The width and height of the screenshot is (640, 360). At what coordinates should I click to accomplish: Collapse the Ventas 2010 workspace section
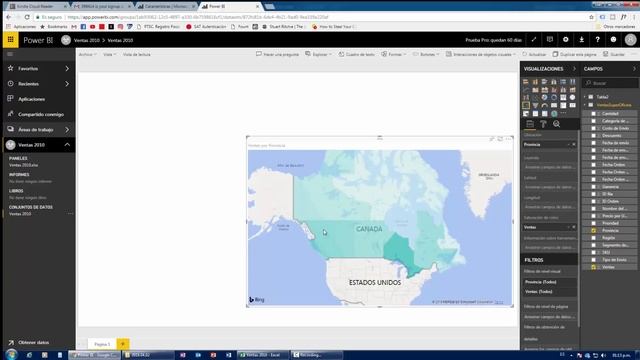pyautogui.click(x=67, y=145)
